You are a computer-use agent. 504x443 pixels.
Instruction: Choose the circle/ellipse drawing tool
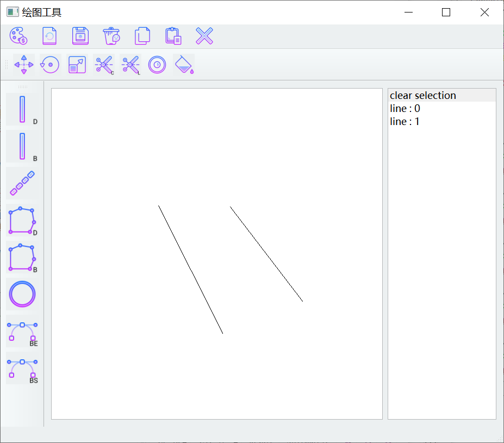[x=22, y=294]
